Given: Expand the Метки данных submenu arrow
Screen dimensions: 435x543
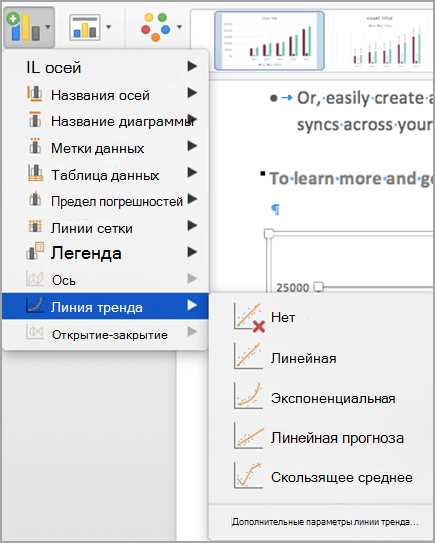Looking at the screenshot, I should point(192,146).
